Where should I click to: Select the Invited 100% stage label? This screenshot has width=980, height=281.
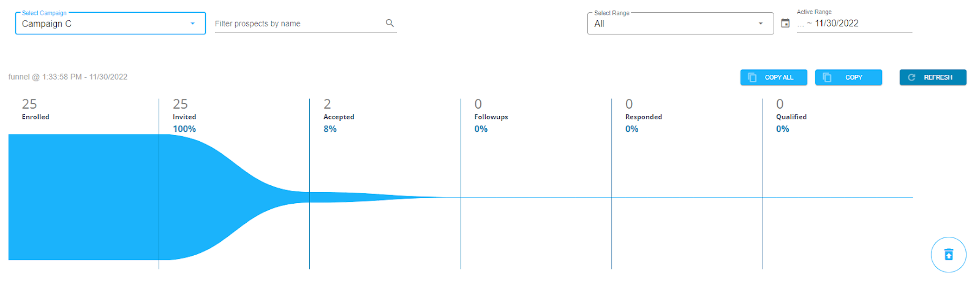[184, 123]
